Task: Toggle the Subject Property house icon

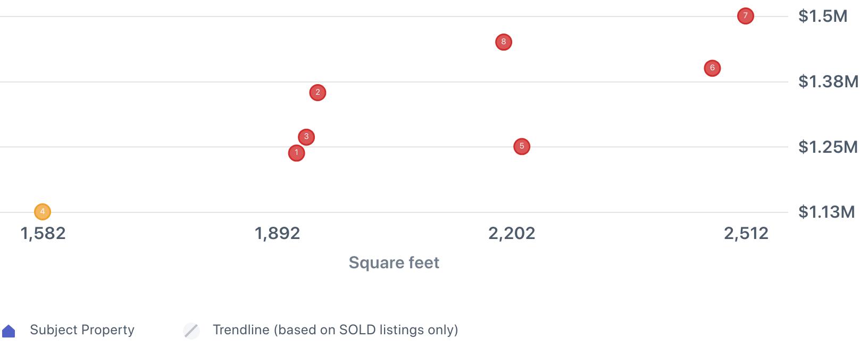Action: [x=9, y=331]
